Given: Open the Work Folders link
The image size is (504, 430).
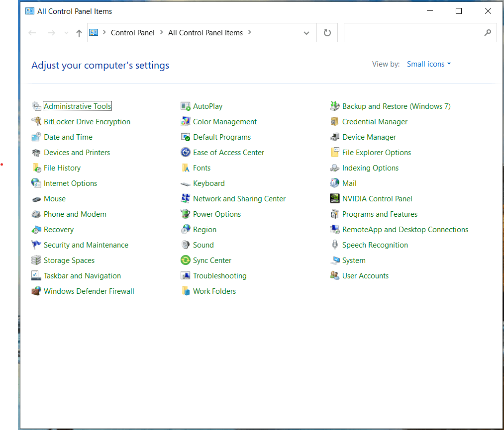Looking at the screenshot, I should (214, 291).
